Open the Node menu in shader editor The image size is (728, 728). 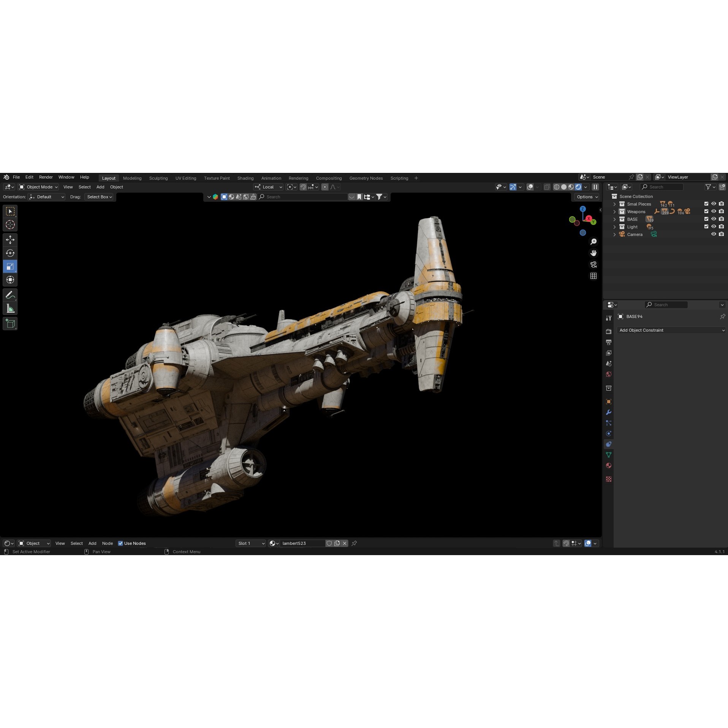[108, 543]
